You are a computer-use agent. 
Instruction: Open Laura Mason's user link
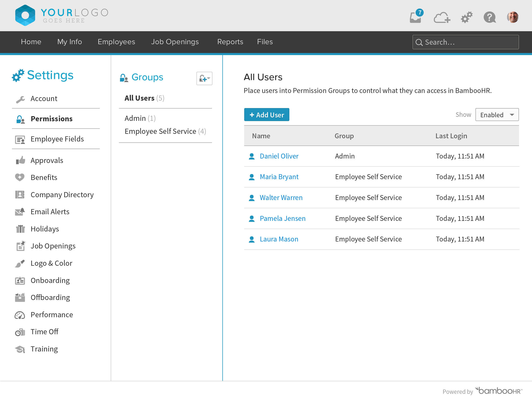tap(279, 239)
